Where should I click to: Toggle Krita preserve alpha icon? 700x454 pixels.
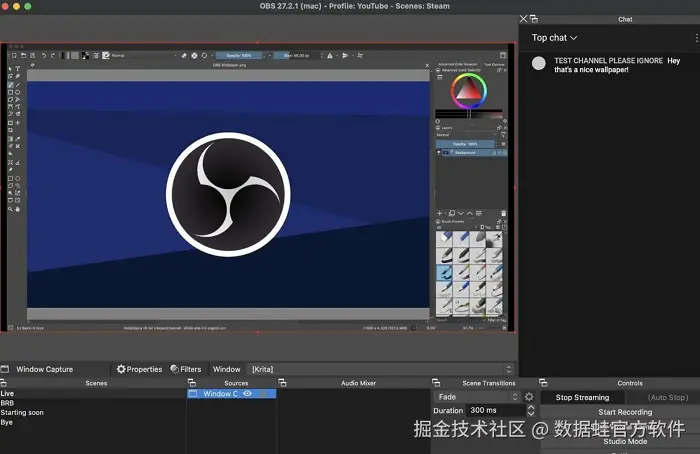pyautogui.click(x=194, y=55)
